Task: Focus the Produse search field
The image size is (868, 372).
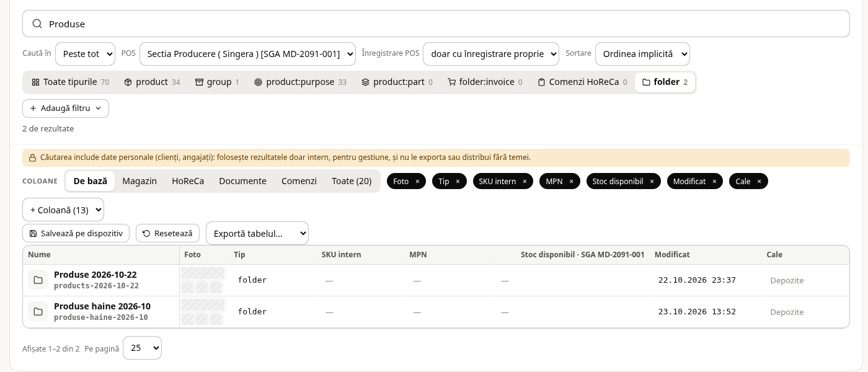Action: [x=436, y=24]
